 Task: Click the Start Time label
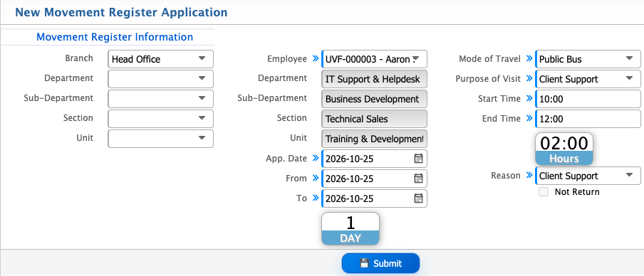(499, 98)
